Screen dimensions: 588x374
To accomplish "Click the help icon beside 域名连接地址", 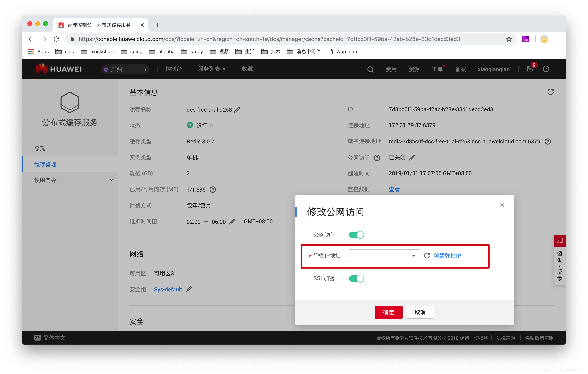I will tap(548, 141).
